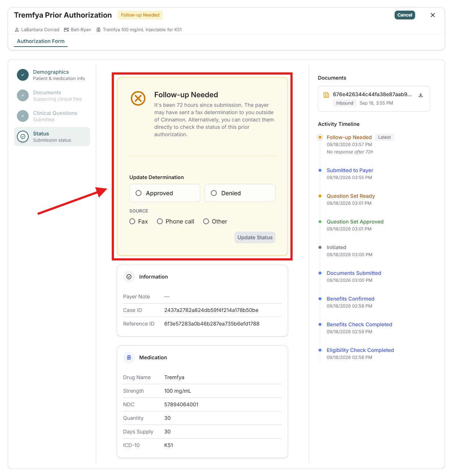Click the Documents step checkmark icon
The height and width of the screenshot is (476, 453).
23,95
